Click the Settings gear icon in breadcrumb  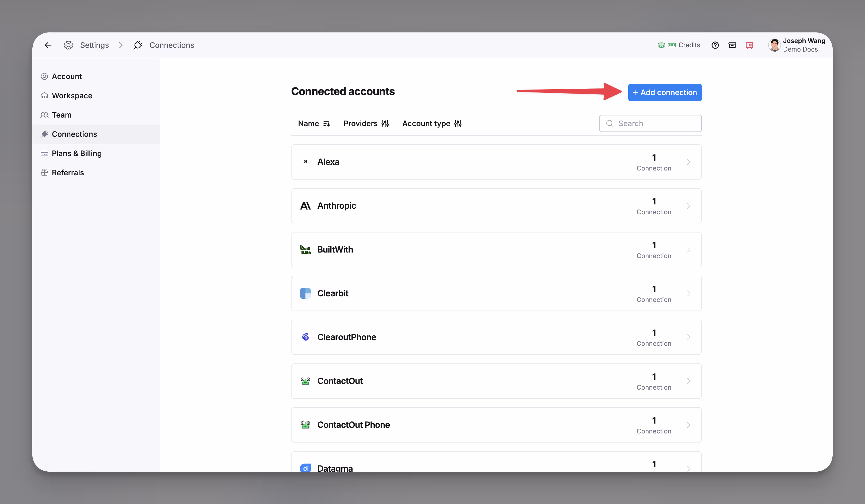[x=68, y=45]
